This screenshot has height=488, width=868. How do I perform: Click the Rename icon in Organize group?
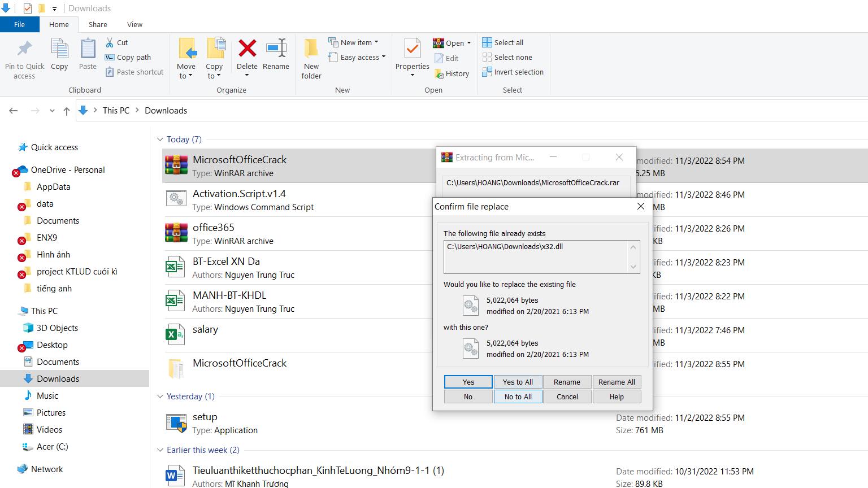[x=276, y=49]
